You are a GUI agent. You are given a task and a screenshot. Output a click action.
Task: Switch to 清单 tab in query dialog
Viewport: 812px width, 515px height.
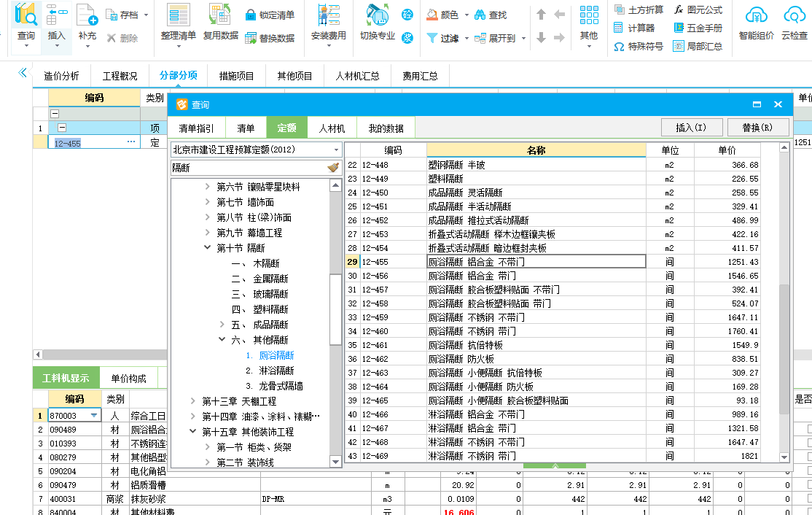point(246,128)
